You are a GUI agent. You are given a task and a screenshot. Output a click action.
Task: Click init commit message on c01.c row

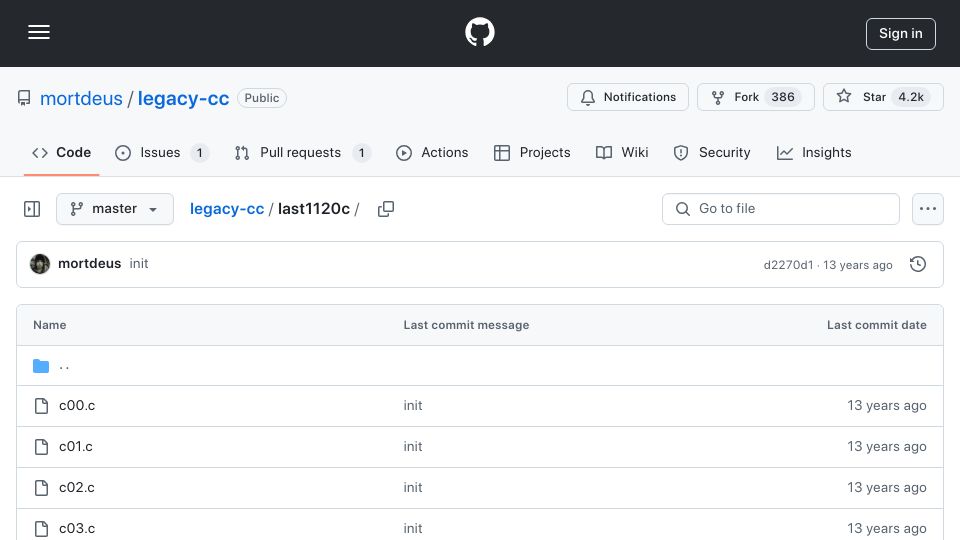coord(413,446)
